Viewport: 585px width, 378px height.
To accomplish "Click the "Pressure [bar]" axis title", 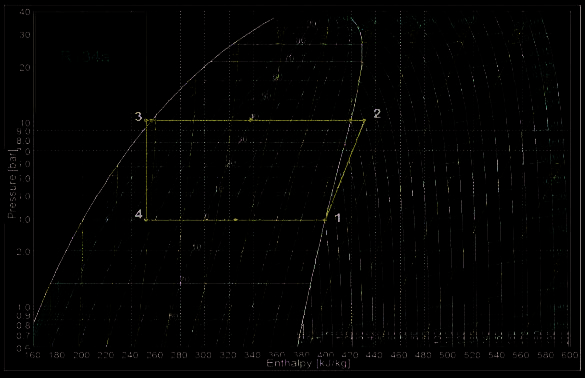I will click(x=12, y=184).
